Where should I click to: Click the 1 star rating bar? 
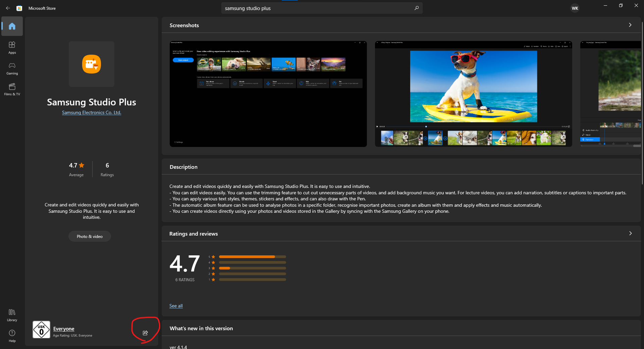[x=253, y=280]
